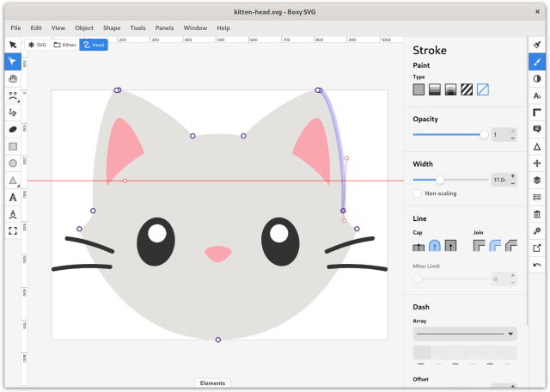Image resolution: width=550 pixels, height=392 pixels.
Task: Click the Elements button at bottom
Action: [x=211, y=383]
